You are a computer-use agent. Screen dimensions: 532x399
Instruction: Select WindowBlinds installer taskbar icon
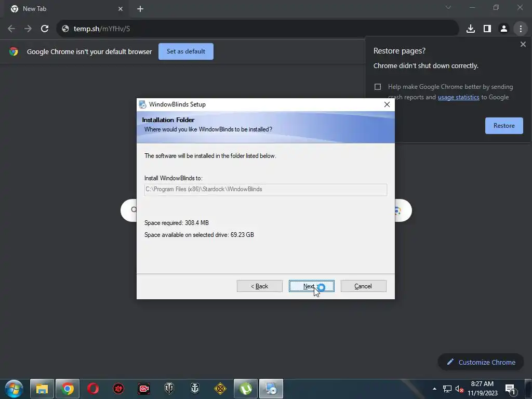pos(271,389)
